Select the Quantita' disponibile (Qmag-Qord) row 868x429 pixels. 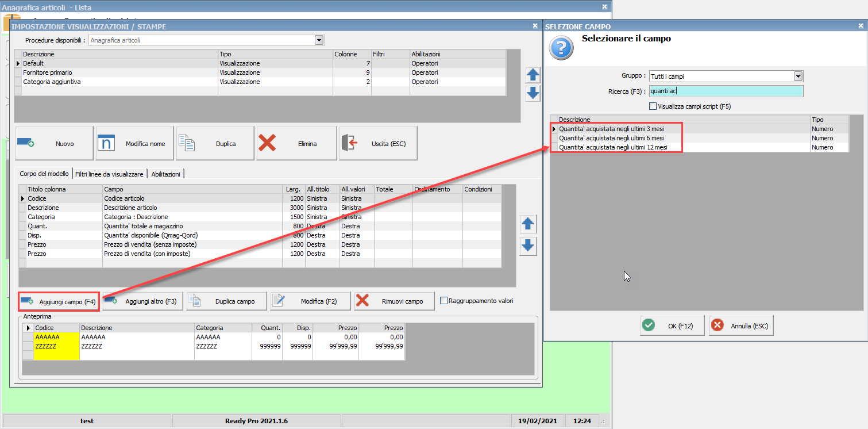(260, 235)
